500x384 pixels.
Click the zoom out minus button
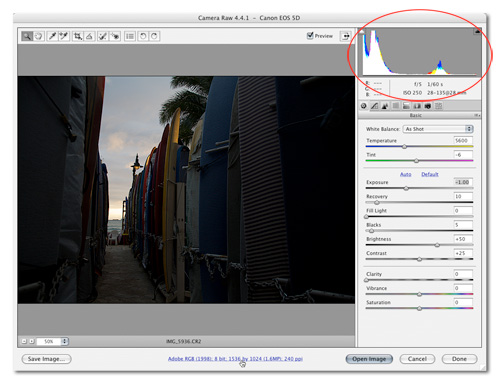(x=24, y=341)
